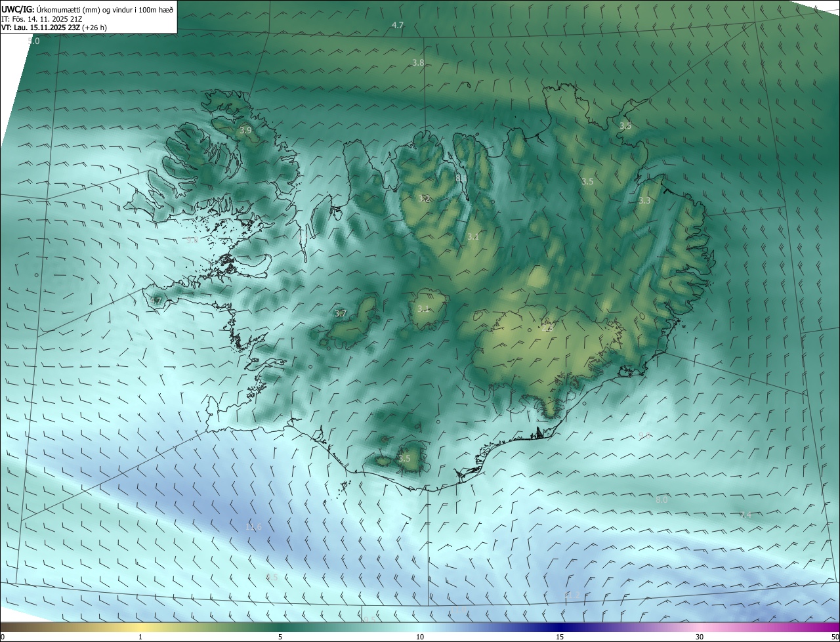Click the 0 tick label on the scale
This screenshot has height=642, width=840.
click(x=3, y=637)
